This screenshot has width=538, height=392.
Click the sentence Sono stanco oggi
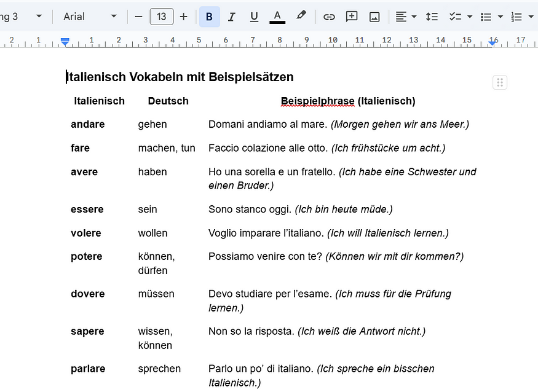pos(250,209)
